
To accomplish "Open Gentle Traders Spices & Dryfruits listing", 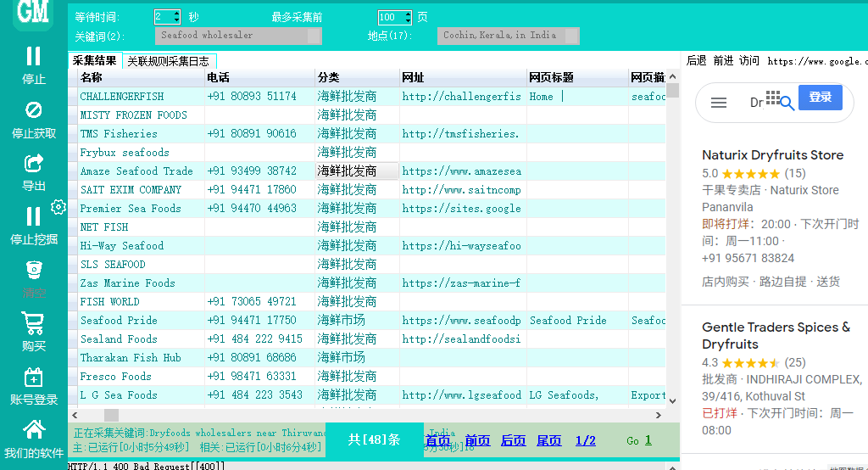I will [x=776, y=335].
